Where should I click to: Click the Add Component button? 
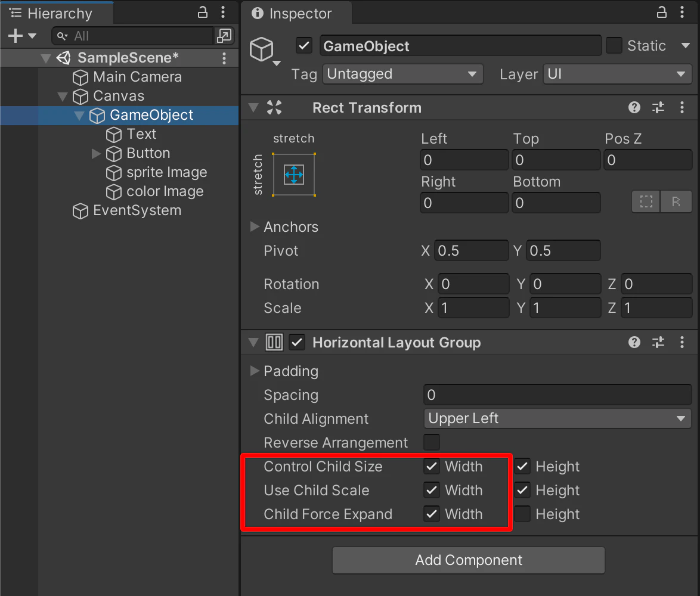pos(469,560)
